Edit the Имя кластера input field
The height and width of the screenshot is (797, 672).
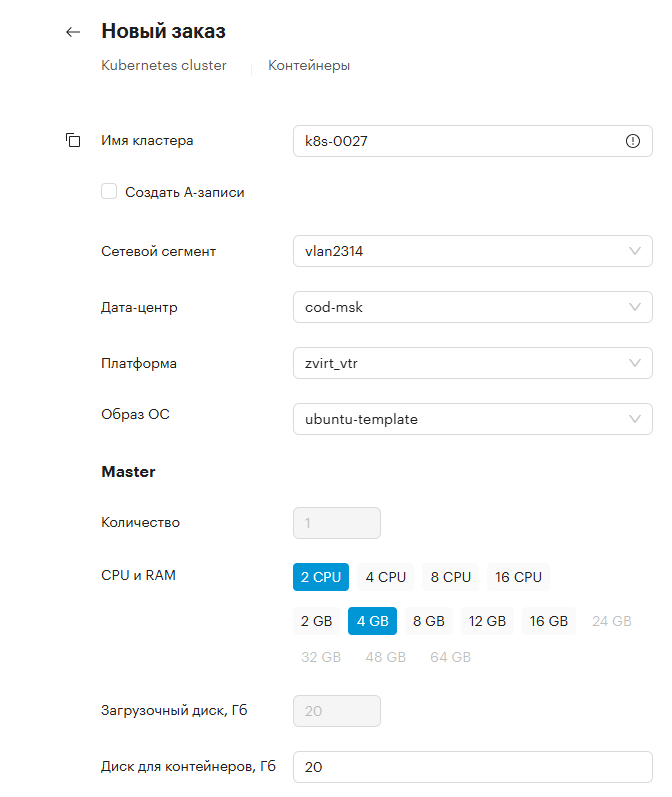[473, 141]
